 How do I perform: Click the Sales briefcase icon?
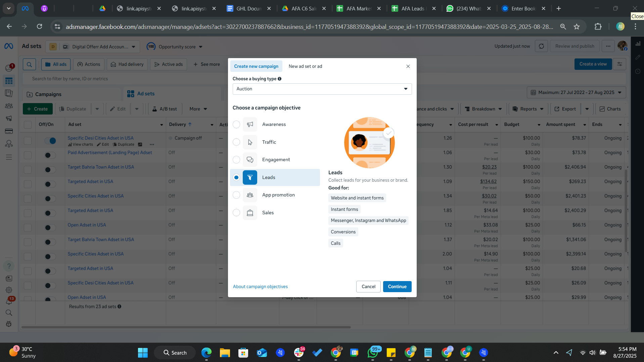pos(250,213)
